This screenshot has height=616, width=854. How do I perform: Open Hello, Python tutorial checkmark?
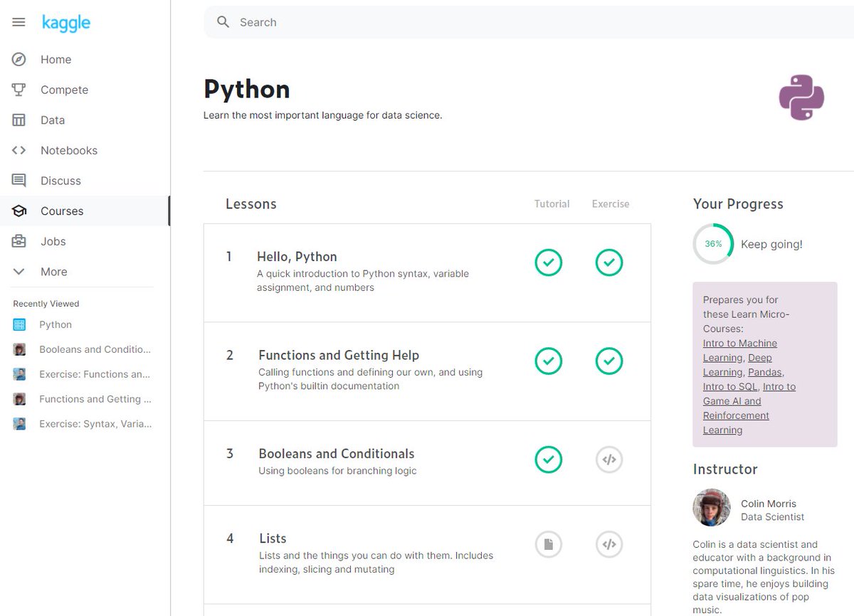pos(548,262)
